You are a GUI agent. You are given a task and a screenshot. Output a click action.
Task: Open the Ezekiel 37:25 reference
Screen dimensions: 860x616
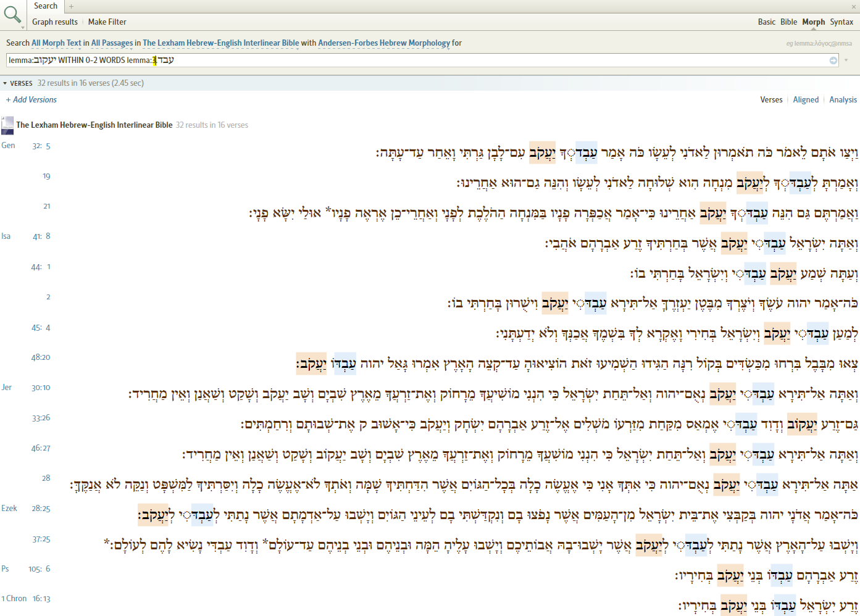tap(41, 539)
